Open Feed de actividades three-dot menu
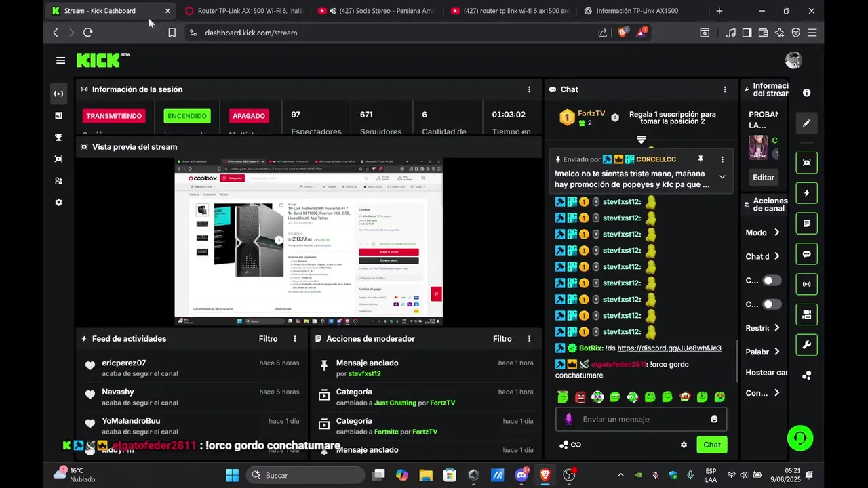 coord(294,339)
